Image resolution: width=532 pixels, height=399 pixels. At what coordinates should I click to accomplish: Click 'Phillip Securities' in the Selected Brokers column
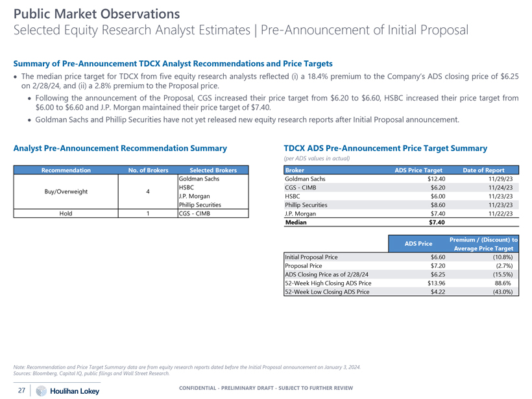200,205
